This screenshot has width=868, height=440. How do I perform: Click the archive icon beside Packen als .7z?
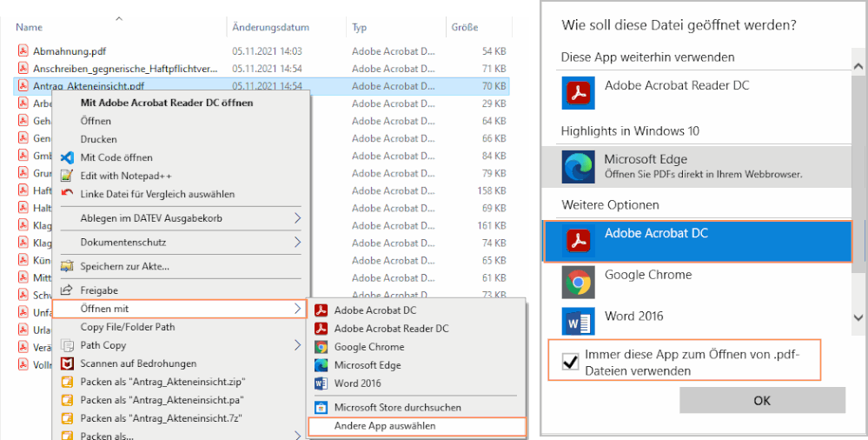tap(67, 418)
